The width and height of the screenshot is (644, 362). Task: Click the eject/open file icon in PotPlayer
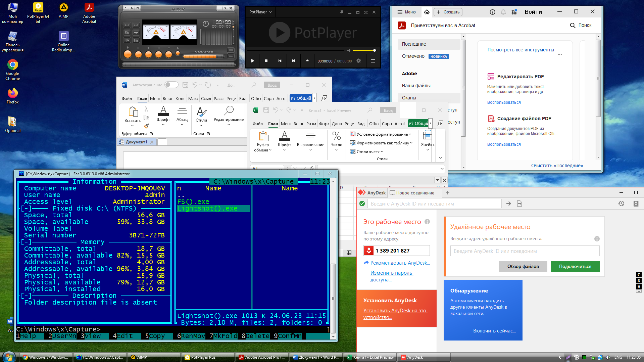(307, 61)
